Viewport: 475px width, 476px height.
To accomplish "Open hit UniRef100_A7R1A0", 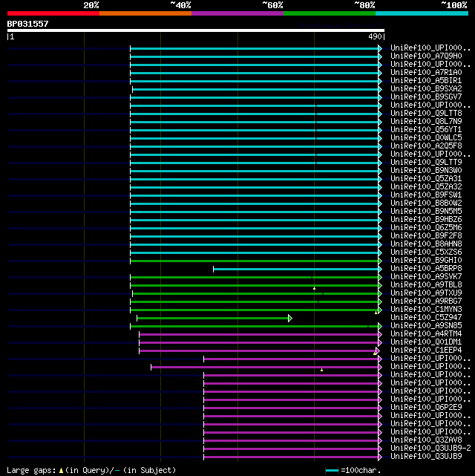I will (426, 72).
